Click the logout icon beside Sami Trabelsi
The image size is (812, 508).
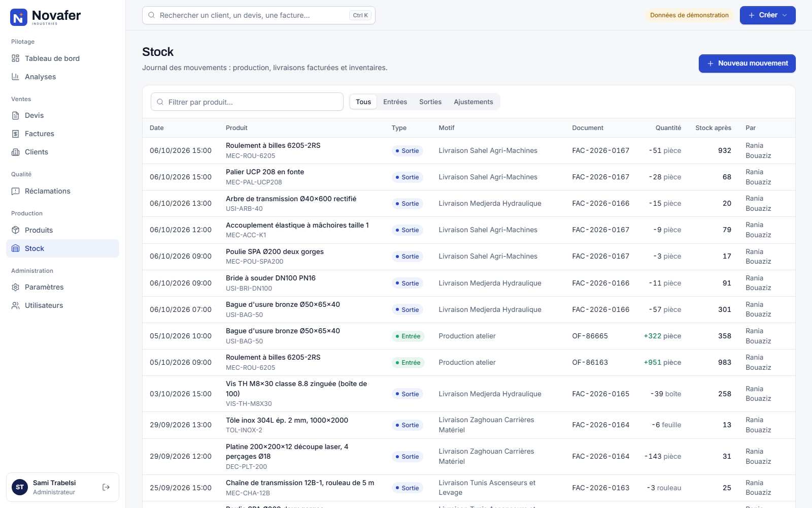[106, 487]
